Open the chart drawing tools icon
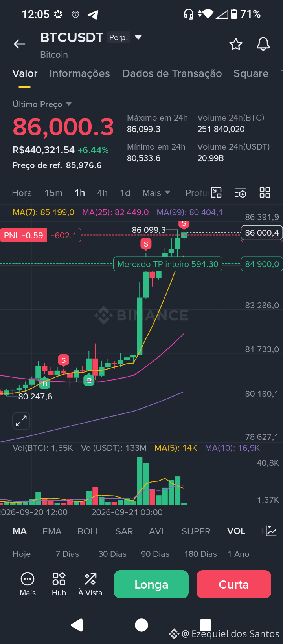This screenshot has width=283, height=644. [x=216, y=192]
